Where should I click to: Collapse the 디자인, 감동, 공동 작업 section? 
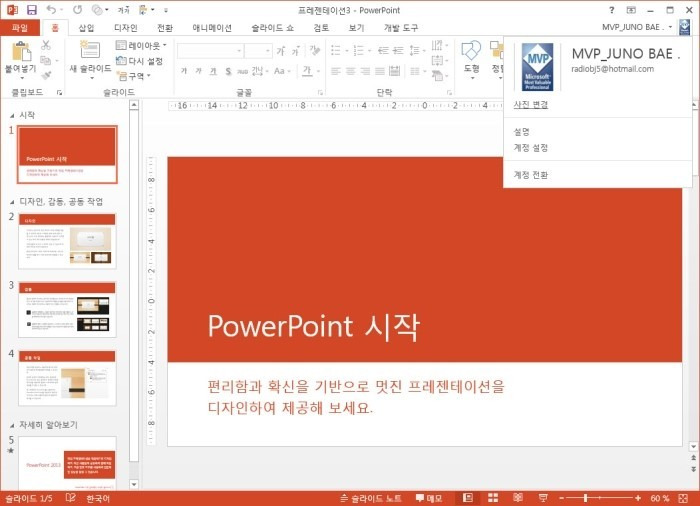(x=12, y=202)
